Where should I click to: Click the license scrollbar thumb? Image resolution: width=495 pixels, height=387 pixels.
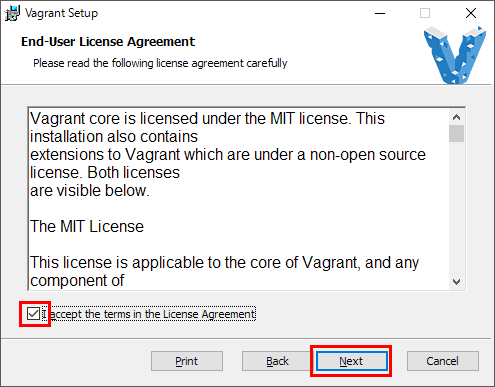[456, 133]
